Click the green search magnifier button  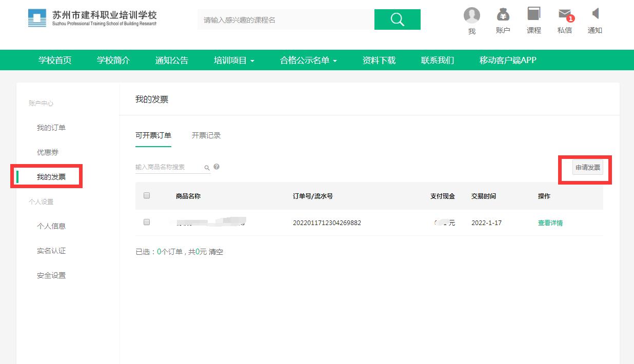tap(397, 19)
